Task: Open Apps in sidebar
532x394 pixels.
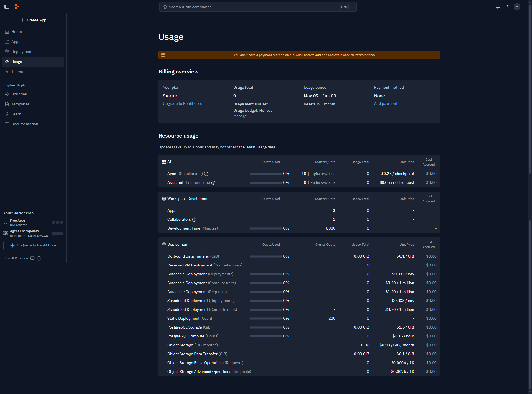Action: tap(33, 42)
